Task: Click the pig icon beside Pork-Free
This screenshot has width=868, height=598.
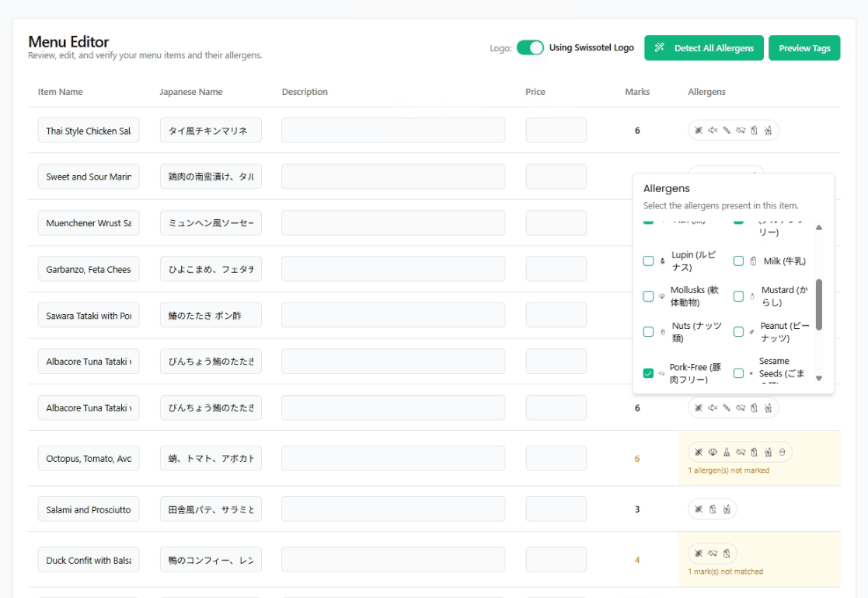Action: click(x=661, y=373)
